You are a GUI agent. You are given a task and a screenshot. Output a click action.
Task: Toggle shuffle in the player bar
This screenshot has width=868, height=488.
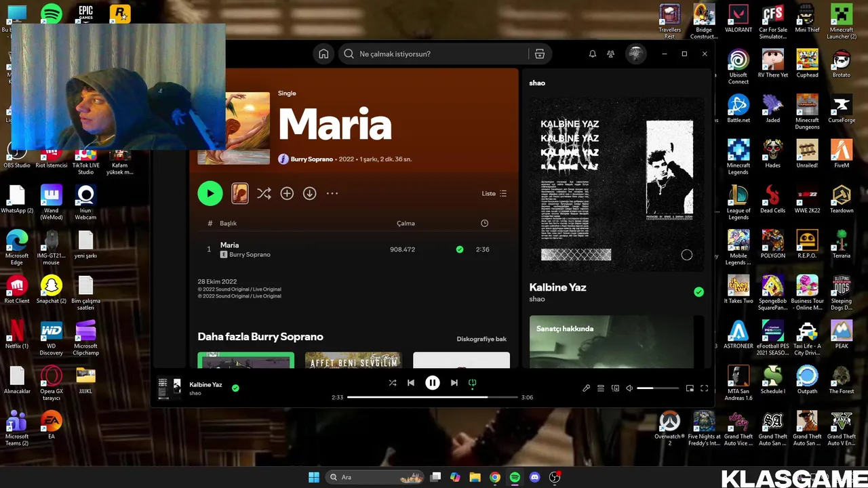(x=393, y=383)
